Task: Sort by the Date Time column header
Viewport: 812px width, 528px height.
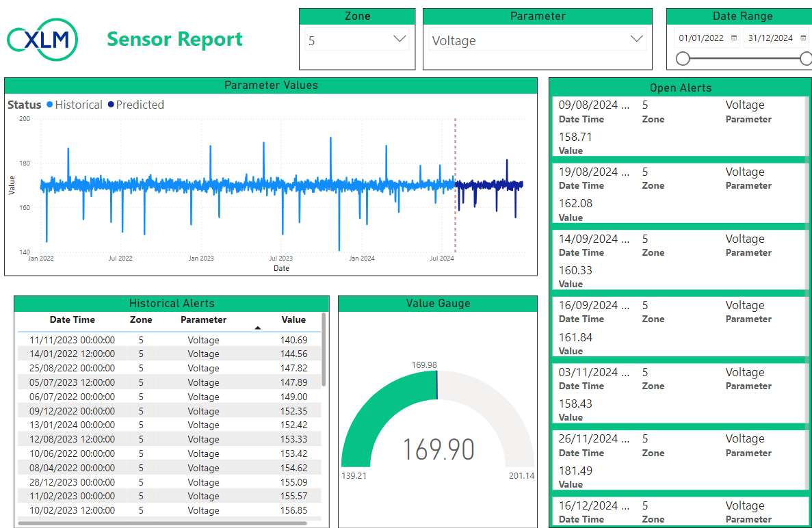Action: [x=73, y=320]
